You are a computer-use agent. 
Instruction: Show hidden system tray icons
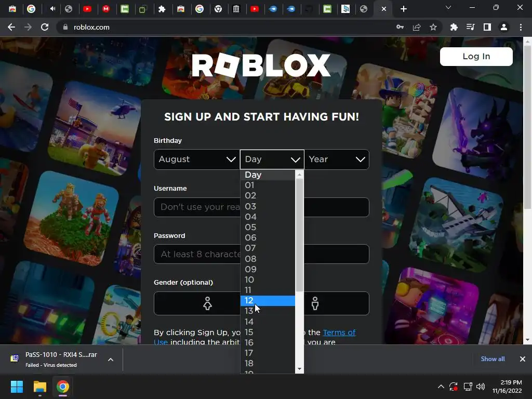point(441,387)
